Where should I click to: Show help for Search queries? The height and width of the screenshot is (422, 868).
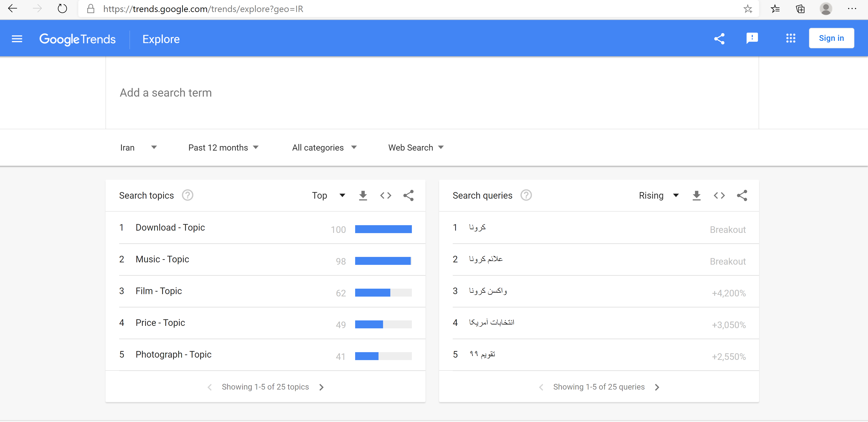(x=526, y=195)
